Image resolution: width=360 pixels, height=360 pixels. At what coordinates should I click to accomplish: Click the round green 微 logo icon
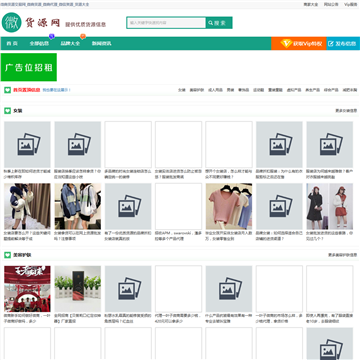(12, 22)
